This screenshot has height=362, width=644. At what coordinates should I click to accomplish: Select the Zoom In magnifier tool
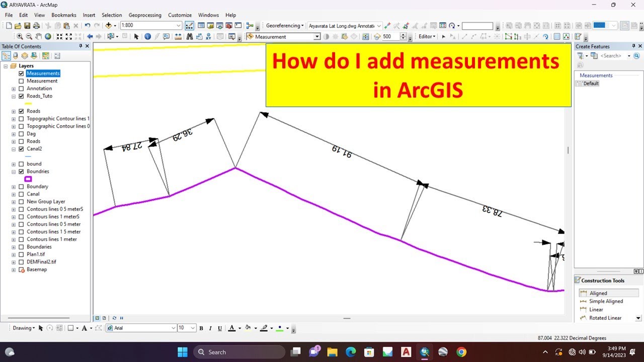[x=20, y=37]
